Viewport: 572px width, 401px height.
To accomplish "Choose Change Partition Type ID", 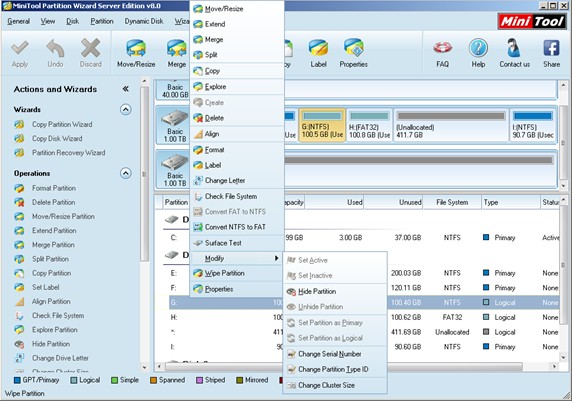I will (x=335, y=370).
